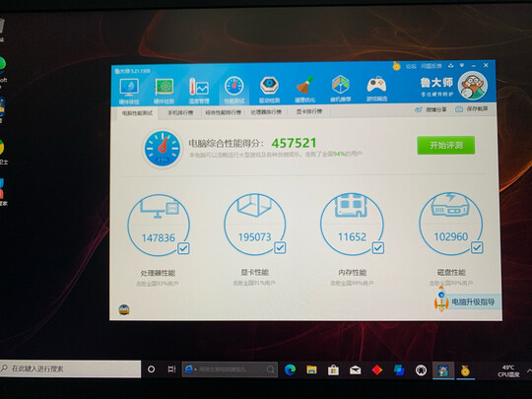Click the green 开始评测 button
The width and height of the screenshot is (532, 399).
(x=446, y=145)
